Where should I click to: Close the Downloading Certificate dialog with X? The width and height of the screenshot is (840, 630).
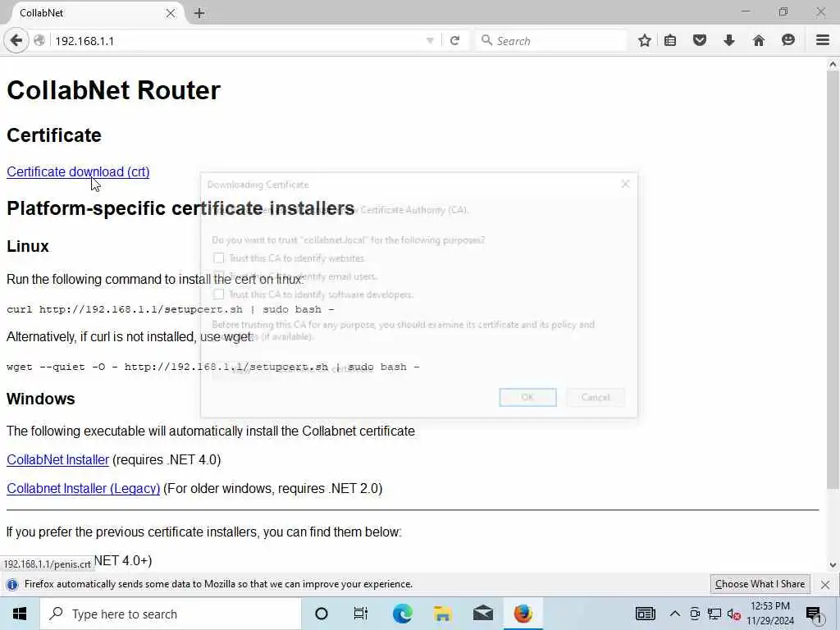[625, 184]
